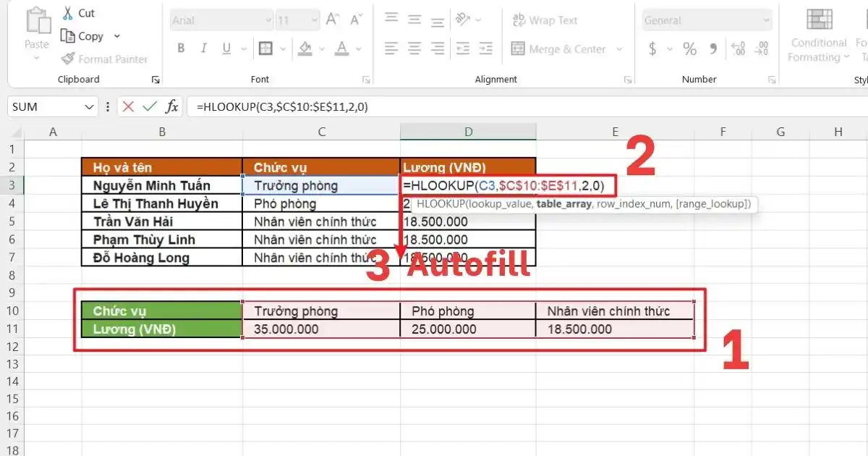Viewport: 868px width, 456px height.
Task: Click table_array in the formula tooltip
Action: tap(563, 204)
